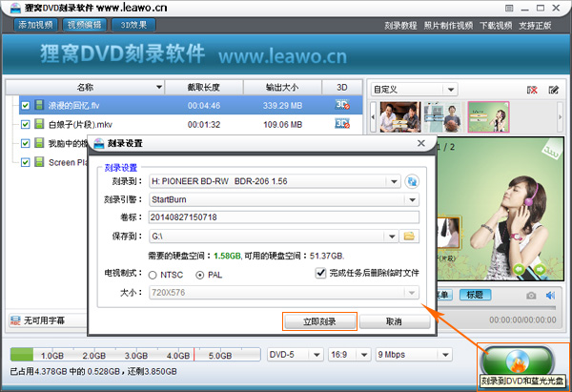This screenshot has height=392, width=572.
Task: Click the disc capacity usage bar
Action: (135, 355)
